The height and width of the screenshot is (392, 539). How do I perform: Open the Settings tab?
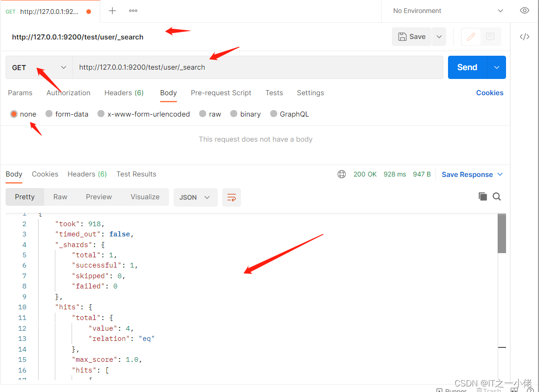coord(311,93)
